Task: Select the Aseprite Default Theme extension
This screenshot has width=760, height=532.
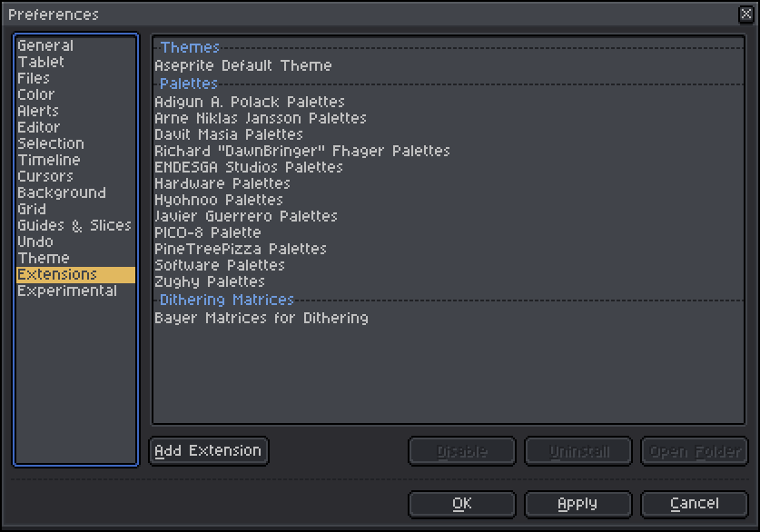Action: 243,65
